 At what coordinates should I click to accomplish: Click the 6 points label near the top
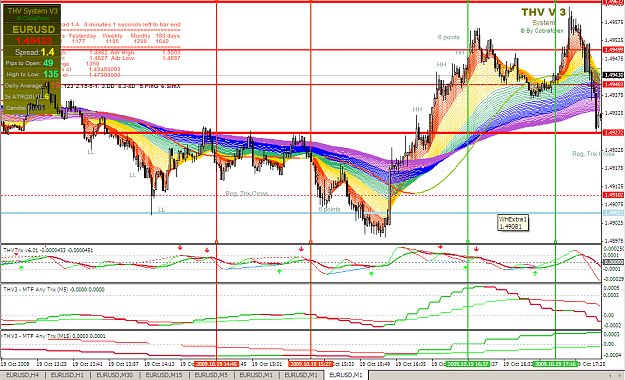(x=449, y=37)
